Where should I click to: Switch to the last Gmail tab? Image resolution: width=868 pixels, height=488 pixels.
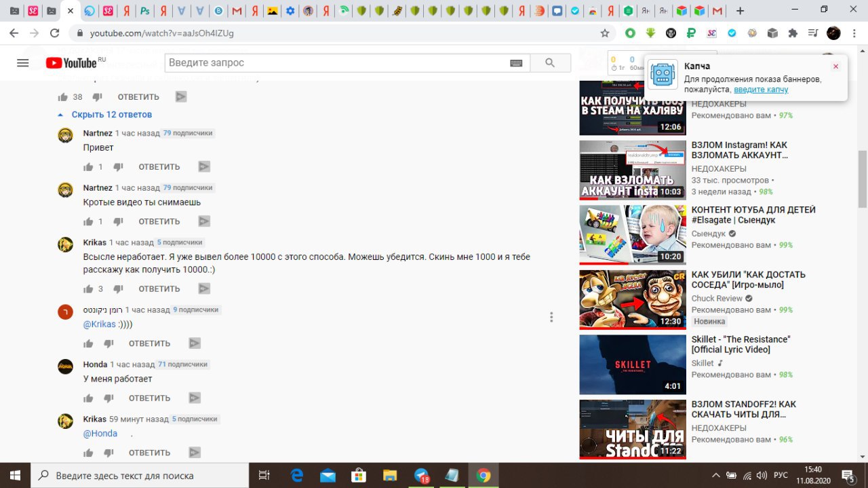click(717, 11)
